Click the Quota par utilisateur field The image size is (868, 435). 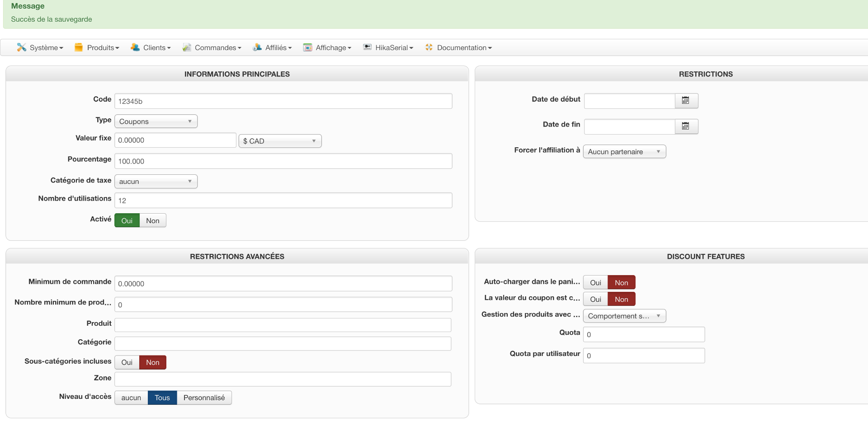(644, 355)
